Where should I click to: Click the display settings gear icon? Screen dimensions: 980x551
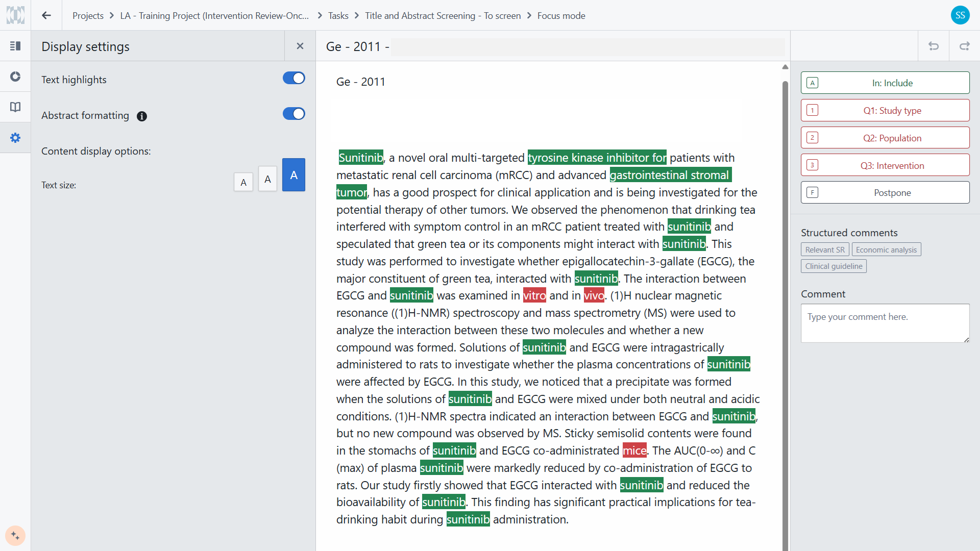15,138
